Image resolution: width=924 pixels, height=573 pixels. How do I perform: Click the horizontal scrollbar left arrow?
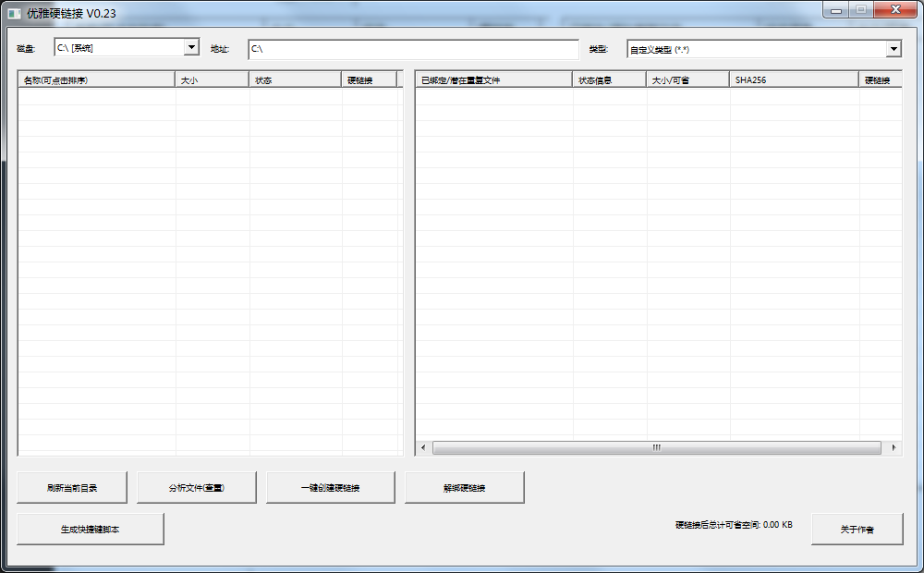[423, 447]
